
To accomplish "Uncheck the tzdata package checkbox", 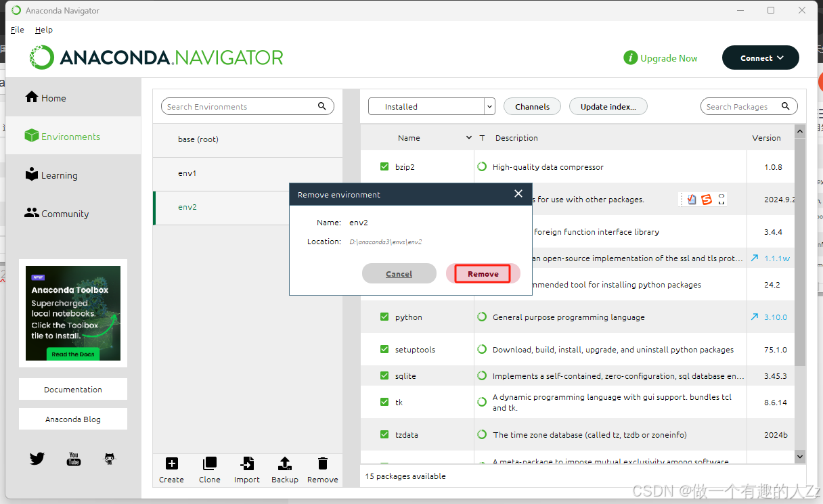I will tap(384, 434).
